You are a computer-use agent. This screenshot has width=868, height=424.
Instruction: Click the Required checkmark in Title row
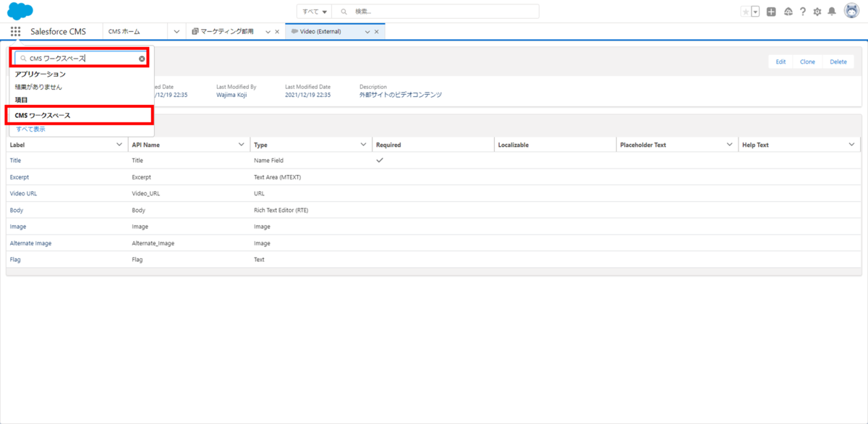click(x=380, y=160)
